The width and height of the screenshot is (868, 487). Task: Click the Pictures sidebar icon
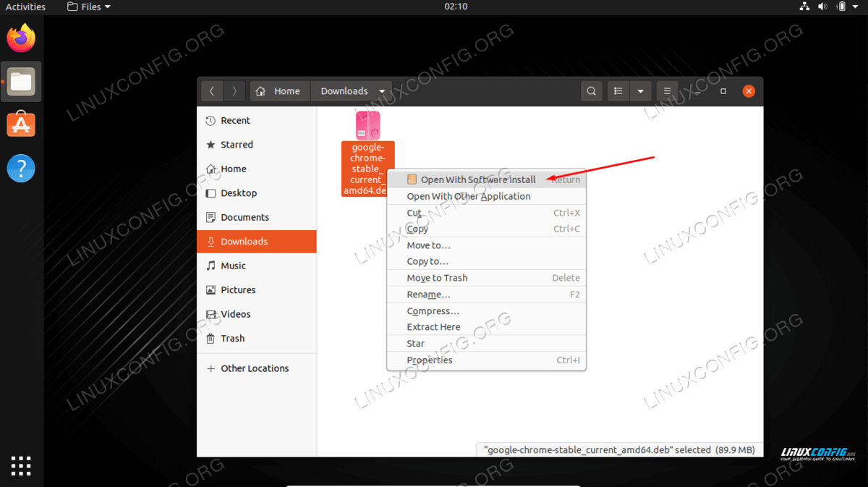(210, 290)
